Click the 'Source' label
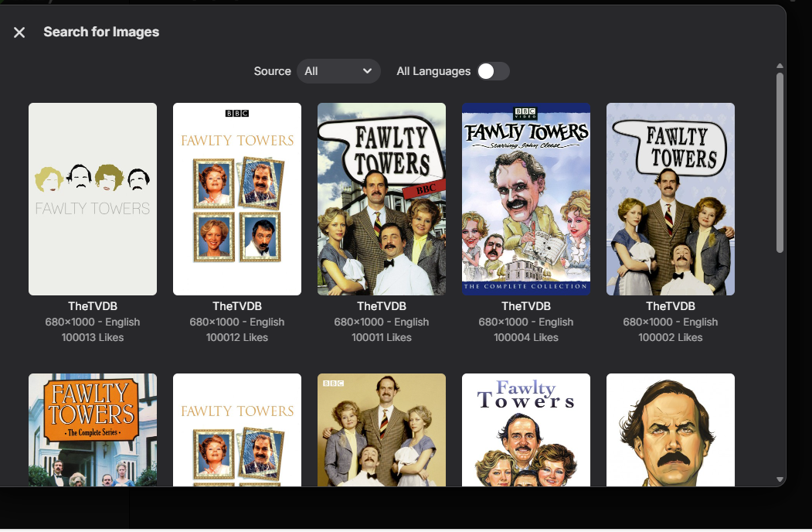This screenshot has width=812, height=532. coord(273,72)
